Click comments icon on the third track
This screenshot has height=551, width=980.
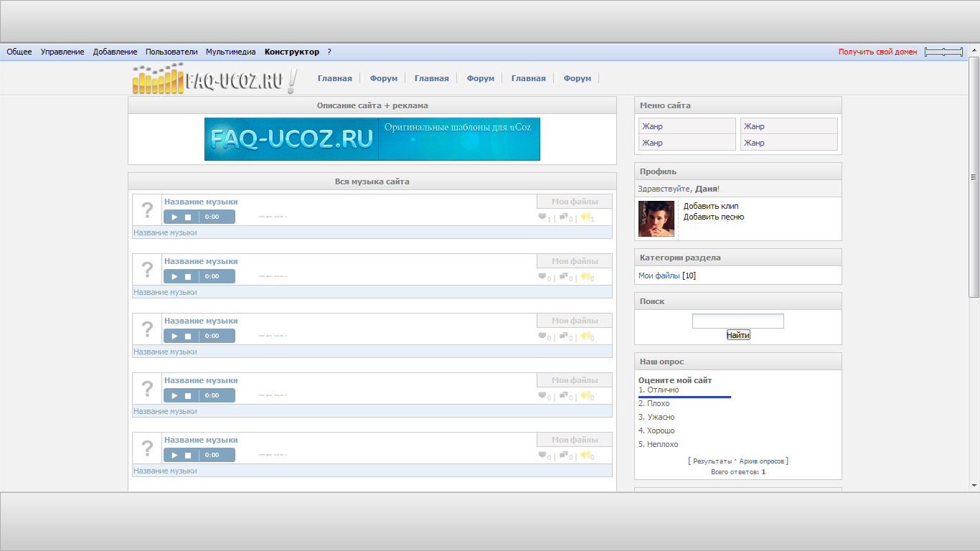click(x=564, y=336)
